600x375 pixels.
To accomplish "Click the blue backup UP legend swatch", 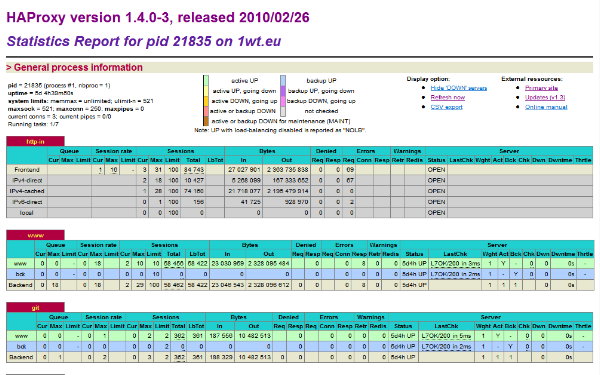I will [283, 80].
